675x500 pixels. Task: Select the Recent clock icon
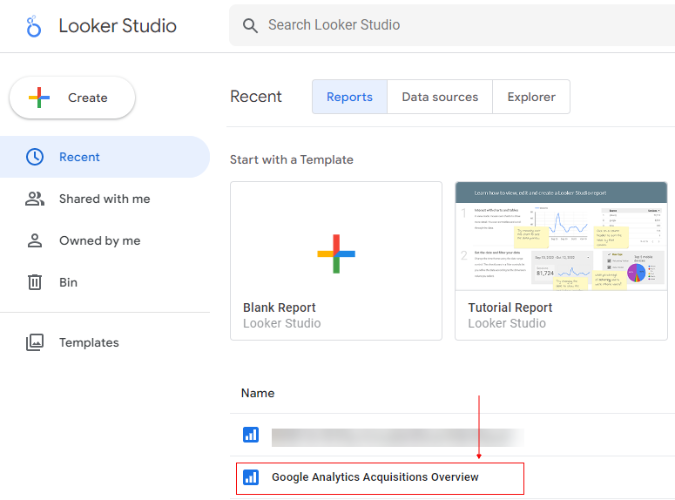point(35,157)
